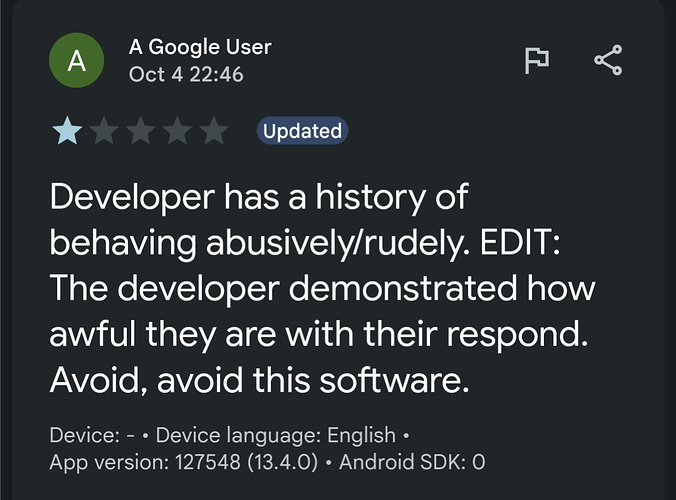Click the 'Developer has a history of' line
The width and height of the screenshot is (676, 500).
(x=258, y=197)
